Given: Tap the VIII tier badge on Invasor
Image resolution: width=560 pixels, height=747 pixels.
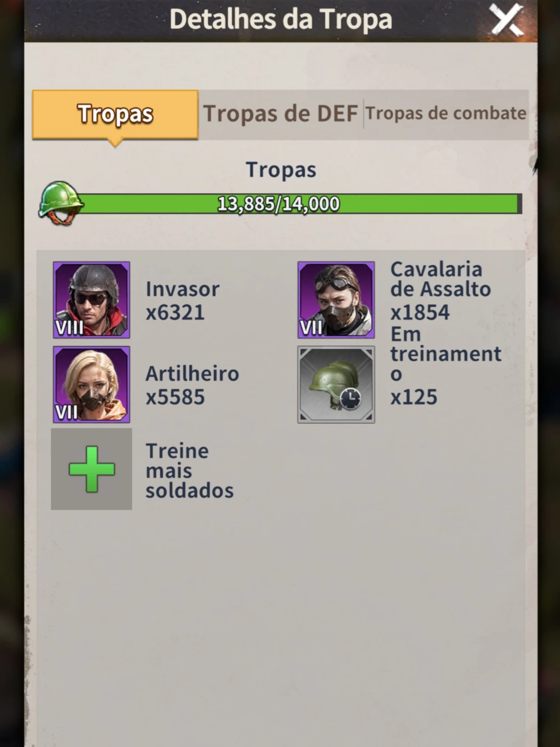Looking at the screenshot, I should [69, 327].
